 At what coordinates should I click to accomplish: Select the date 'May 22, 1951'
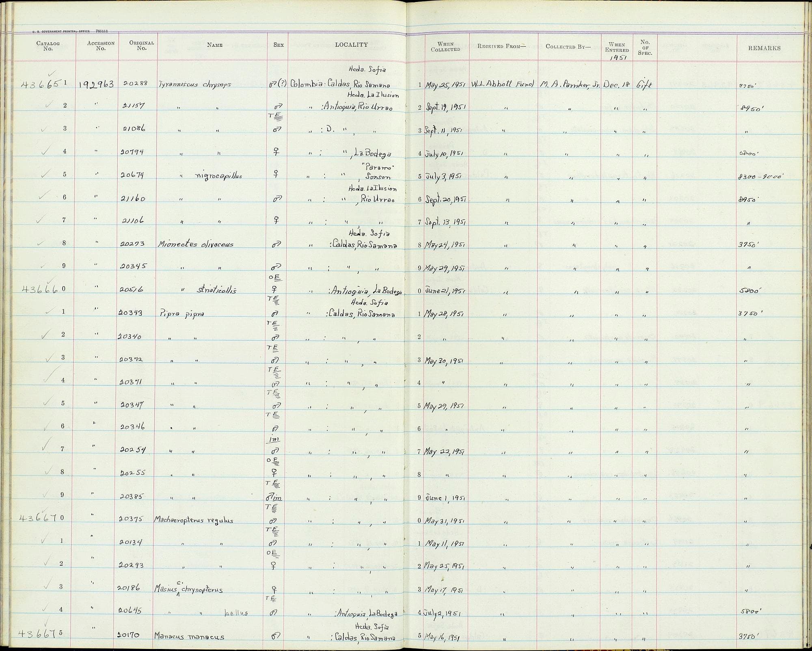[444, 452]
